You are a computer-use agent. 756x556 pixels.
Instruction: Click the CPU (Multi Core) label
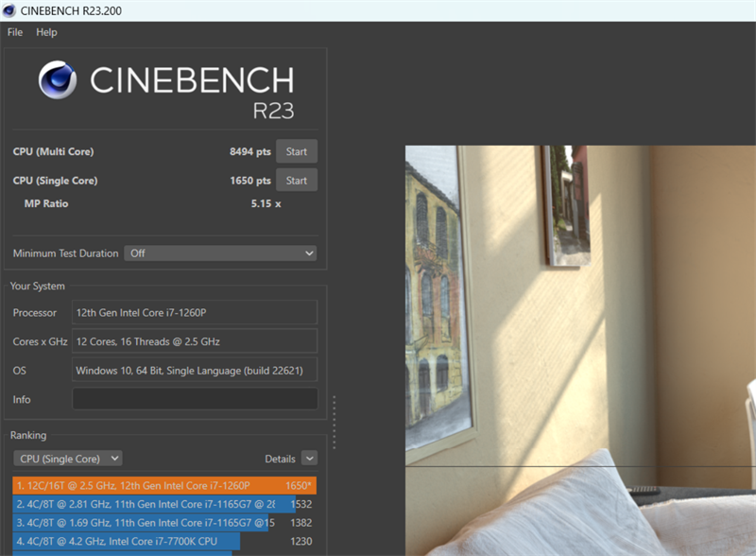click(x=54, y=151)
